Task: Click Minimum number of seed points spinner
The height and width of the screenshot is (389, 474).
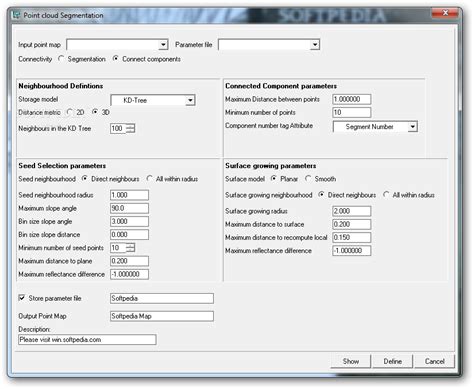Action: pos(131,248)
